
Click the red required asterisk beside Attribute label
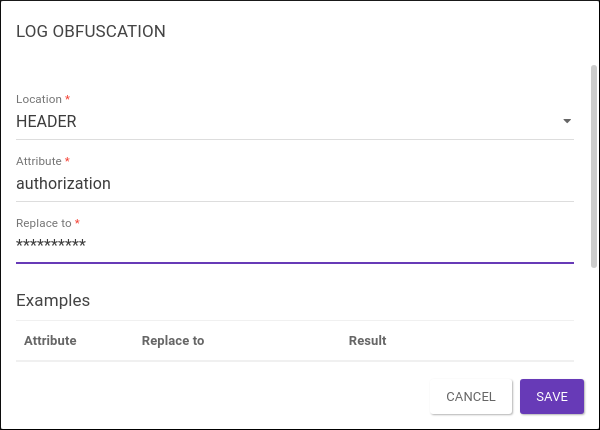67,160
